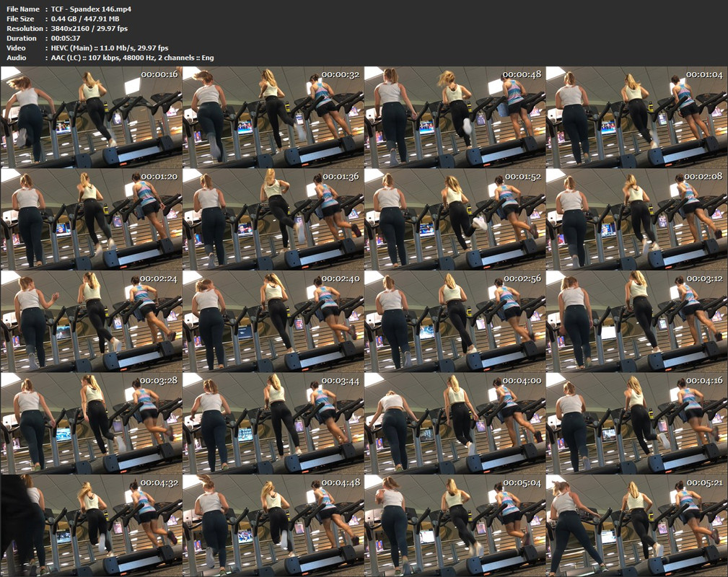This screenshot has height=577, width=728.
Task: Click the duration value 00:05:37
Action: 65,38
